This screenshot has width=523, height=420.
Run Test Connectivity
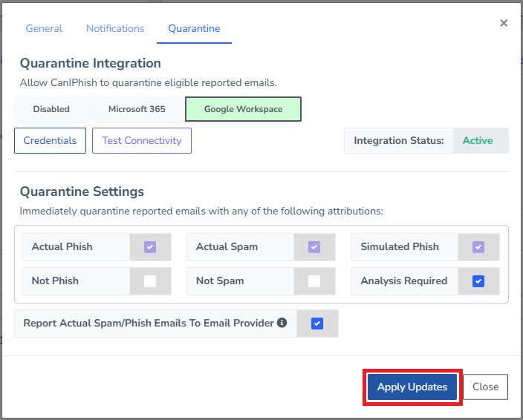click(142, 140)
